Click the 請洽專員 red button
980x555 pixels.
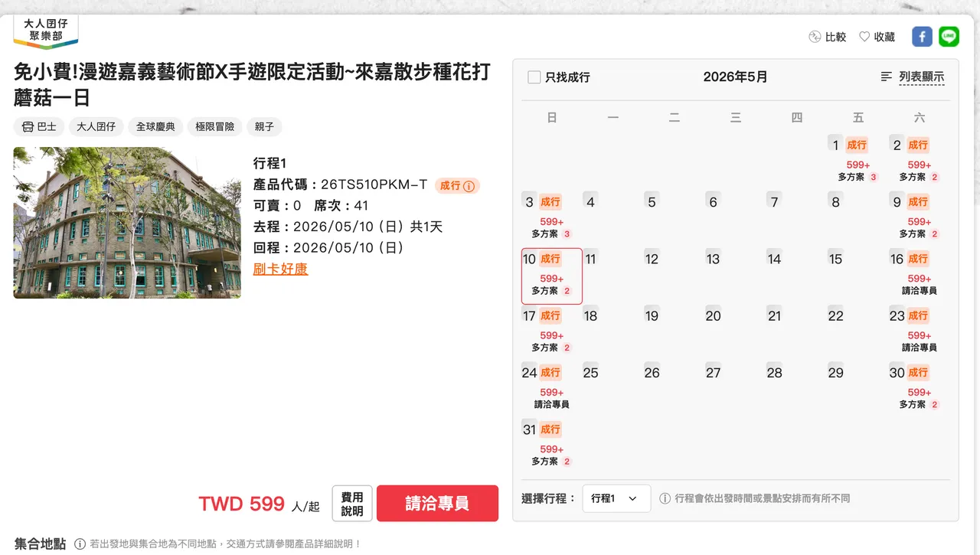click(x=437, y=504)
